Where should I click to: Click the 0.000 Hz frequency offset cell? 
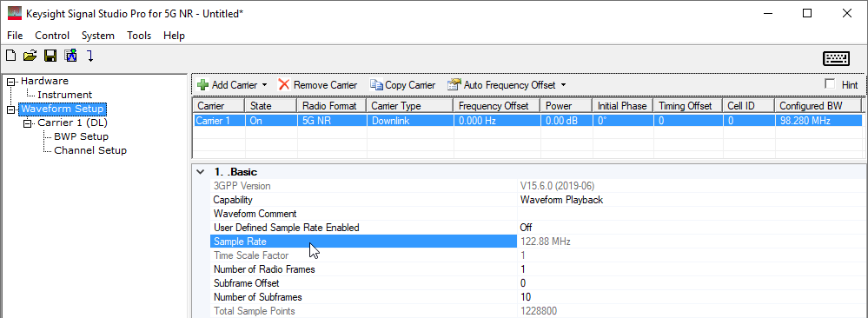tap(497, 120)
